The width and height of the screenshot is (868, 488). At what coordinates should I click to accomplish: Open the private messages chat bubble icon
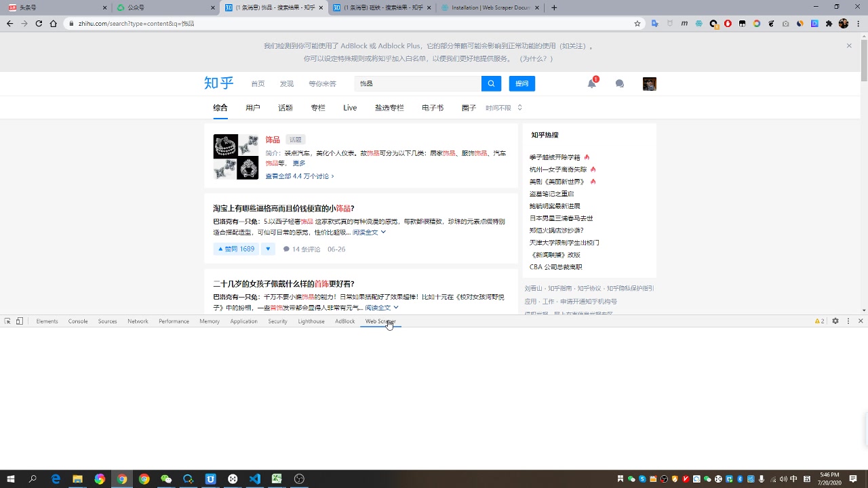click(619, 83)
